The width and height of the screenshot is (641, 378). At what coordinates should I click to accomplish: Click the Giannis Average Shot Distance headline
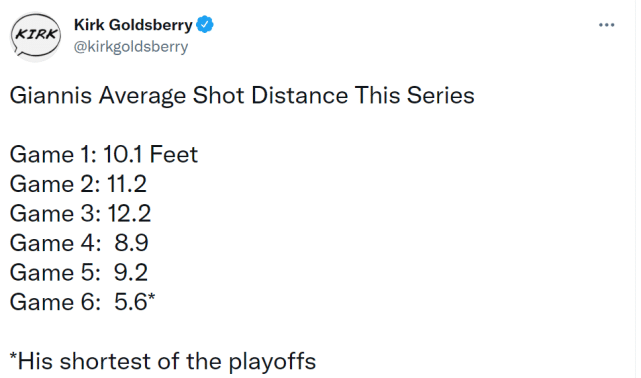[242, 96]
